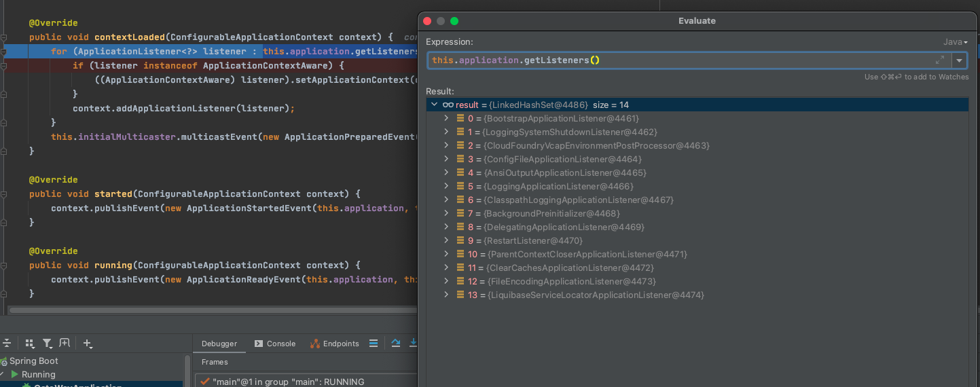The image size is (980, 387).
Task: Toggle fold marker beside started method
Action: click(5, 194)
